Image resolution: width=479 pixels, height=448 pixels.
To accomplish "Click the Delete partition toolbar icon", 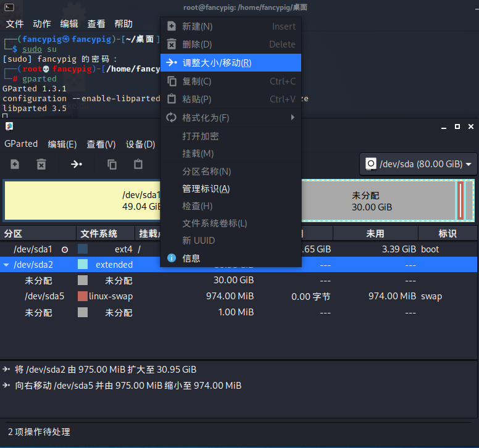I will 41,164.
